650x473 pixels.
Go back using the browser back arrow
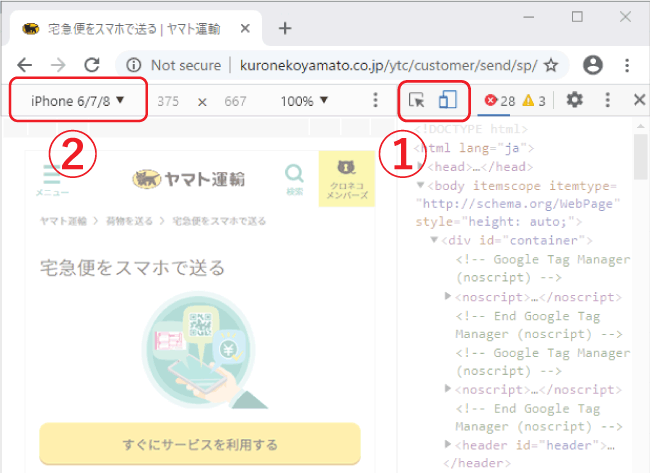(x=25, y=65)
